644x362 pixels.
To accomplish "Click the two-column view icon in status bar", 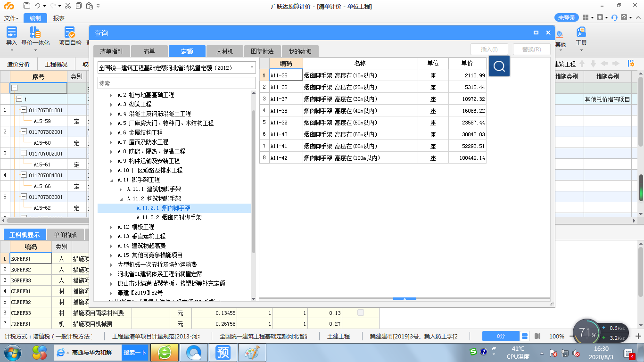I will click(537, 336).
